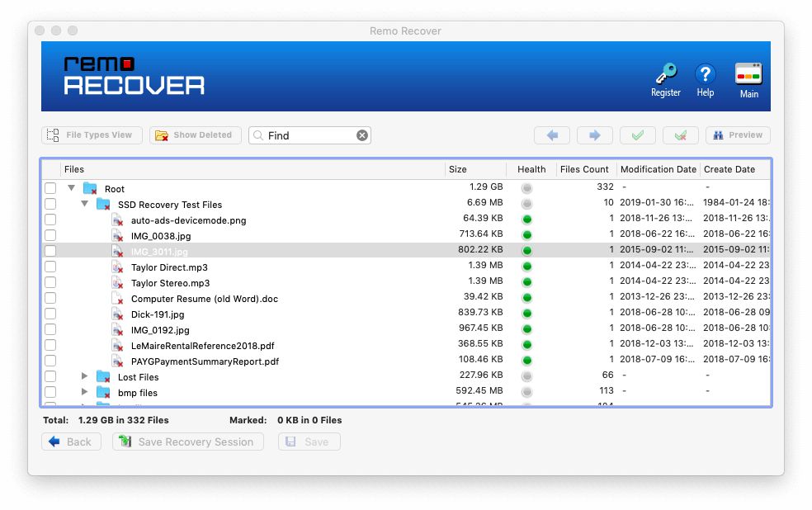Click gray health indicator for Root

coord(527,188)
